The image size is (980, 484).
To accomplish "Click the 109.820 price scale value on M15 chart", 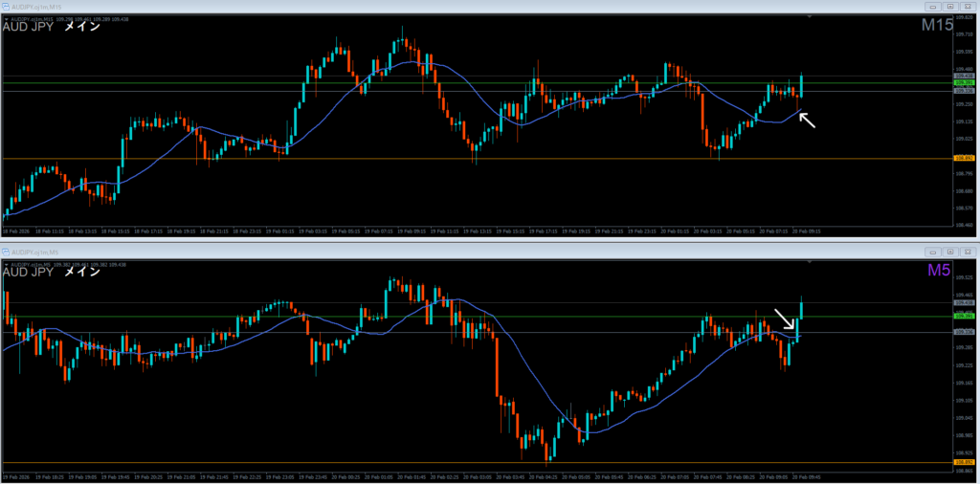I will tap(963, 19).
